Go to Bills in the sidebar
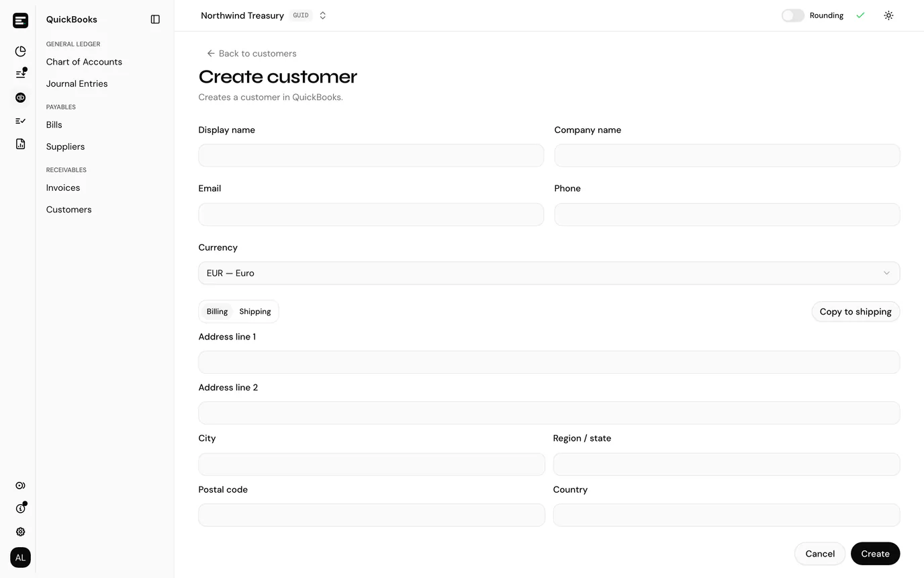This screenshot has height=578, width=924. (54, 125)
